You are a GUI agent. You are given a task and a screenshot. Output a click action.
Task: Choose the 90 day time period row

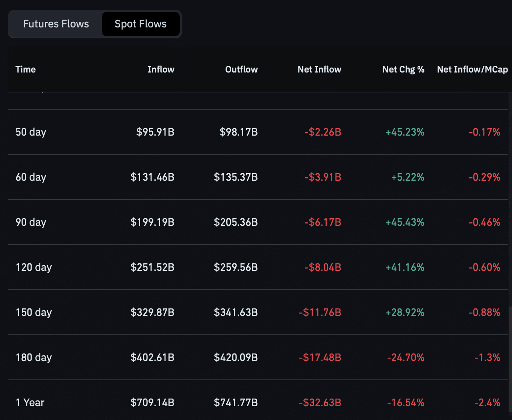[x=31, y=222]
